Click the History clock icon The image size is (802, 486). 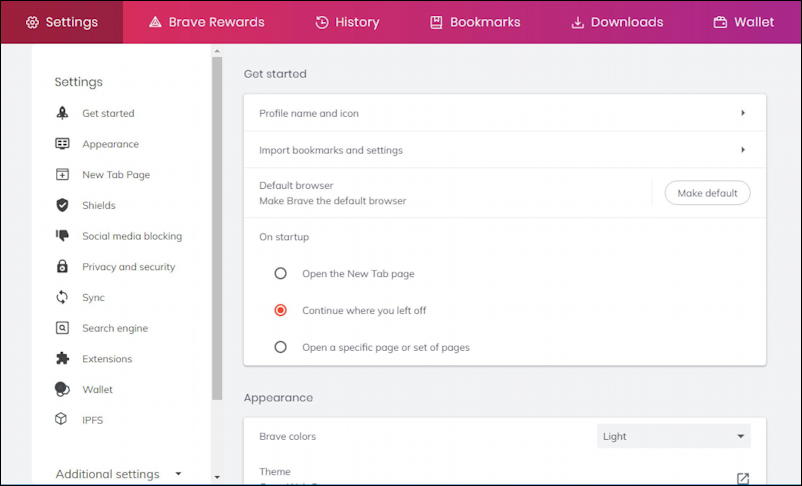[322, 23]
